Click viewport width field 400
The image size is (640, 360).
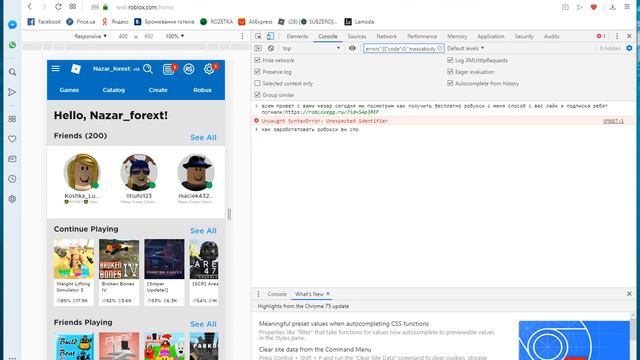point(123,36)
